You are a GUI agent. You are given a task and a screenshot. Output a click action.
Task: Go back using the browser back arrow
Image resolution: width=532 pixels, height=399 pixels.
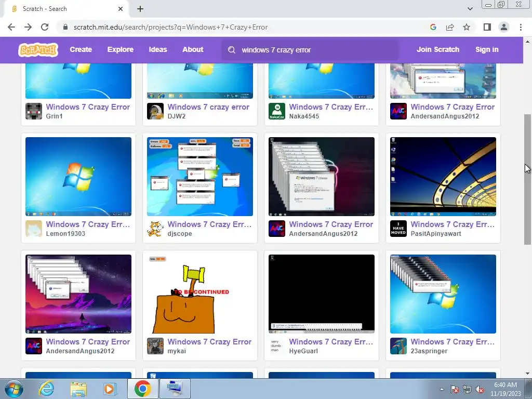pos(11,27)
